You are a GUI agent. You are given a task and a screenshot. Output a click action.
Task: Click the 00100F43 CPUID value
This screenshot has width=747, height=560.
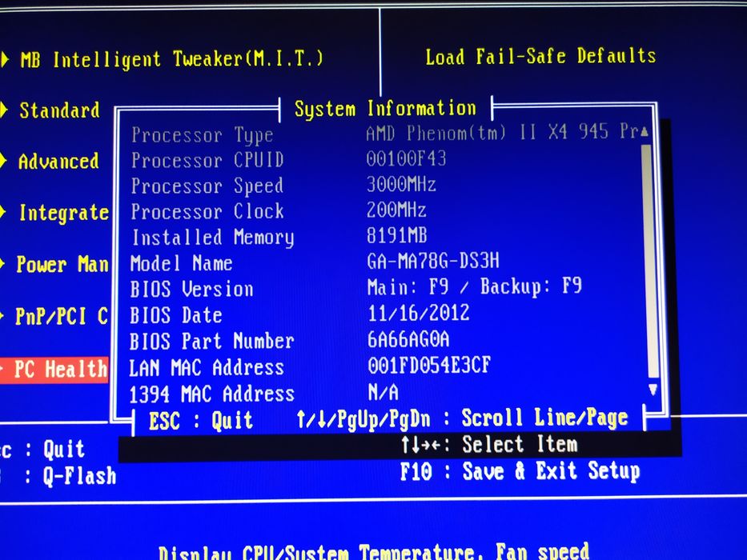click(407, 158)
